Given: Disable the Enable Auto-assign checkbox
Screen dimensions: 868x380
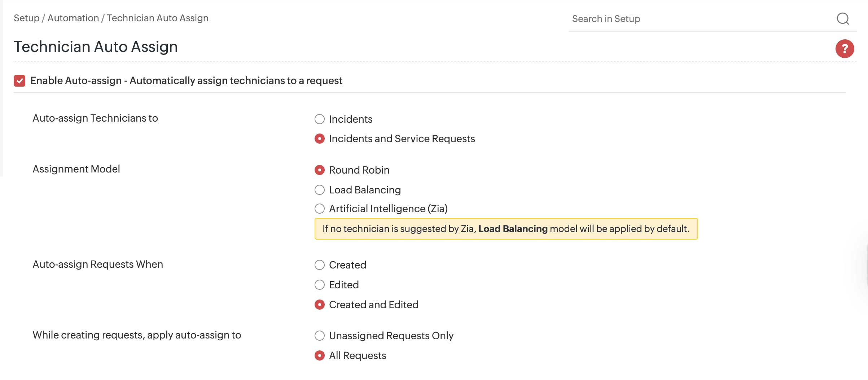Looking at the screenshot, I should [x=20, y=80].
